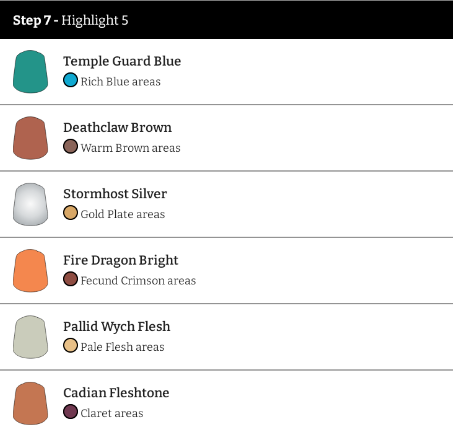Open the Temple Guard Blue paint name
The width and height of the screenshot is (453, 433).
click(x=122, y=61)
